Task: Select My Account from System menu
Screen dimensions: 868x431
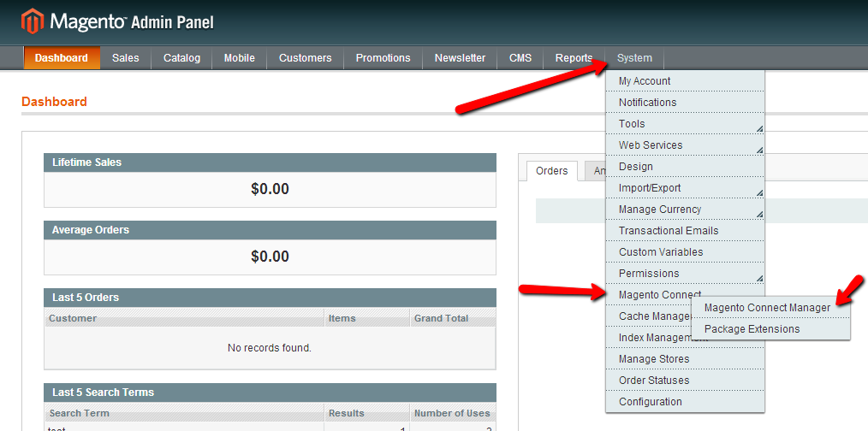Action: [x=686, y=81]
